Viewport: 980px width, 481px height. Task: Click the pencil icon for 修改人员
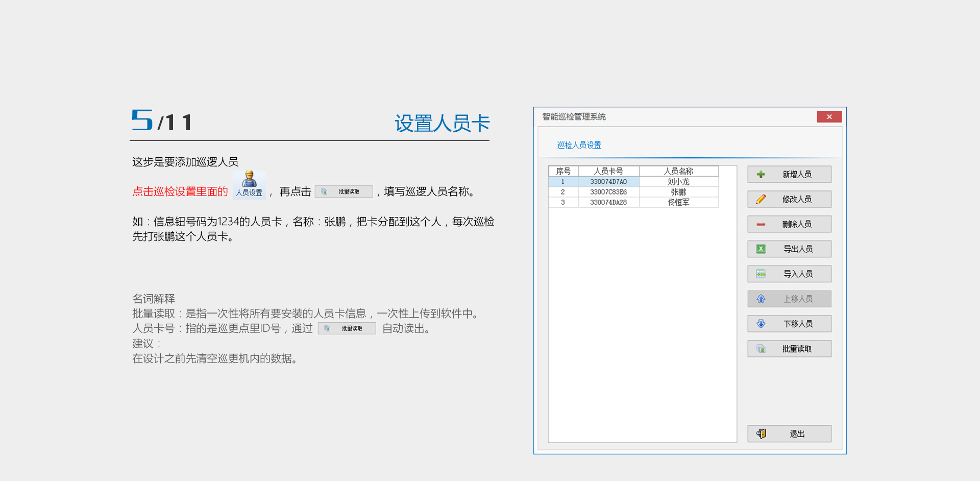coord(761,199)
